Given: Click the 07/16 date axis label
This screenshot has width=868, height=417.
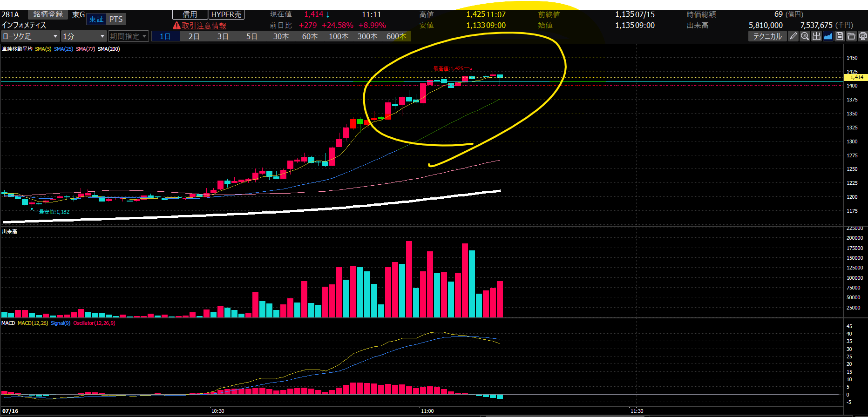Looking at the screenshot, I should tap(10, 411).
